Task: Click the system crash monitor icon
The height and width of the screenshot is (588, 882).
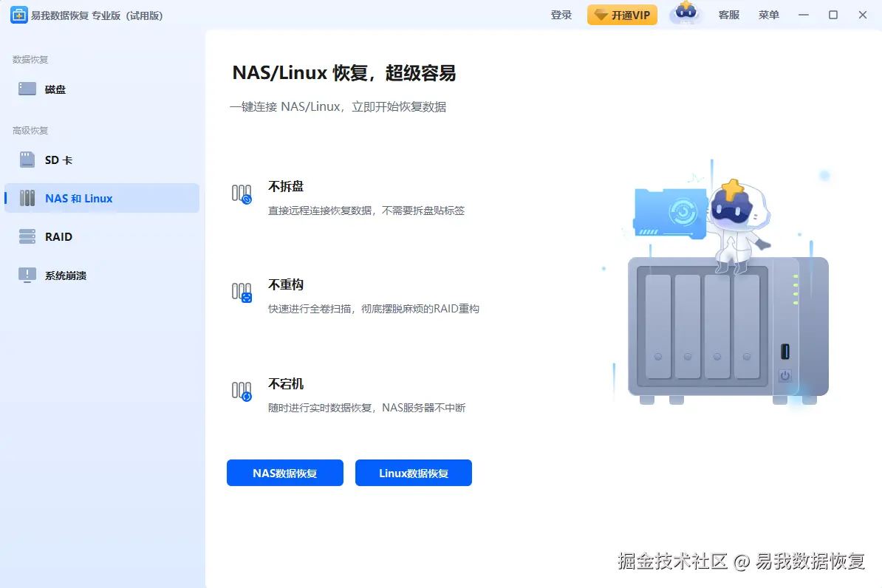Action: click(27, 275)
